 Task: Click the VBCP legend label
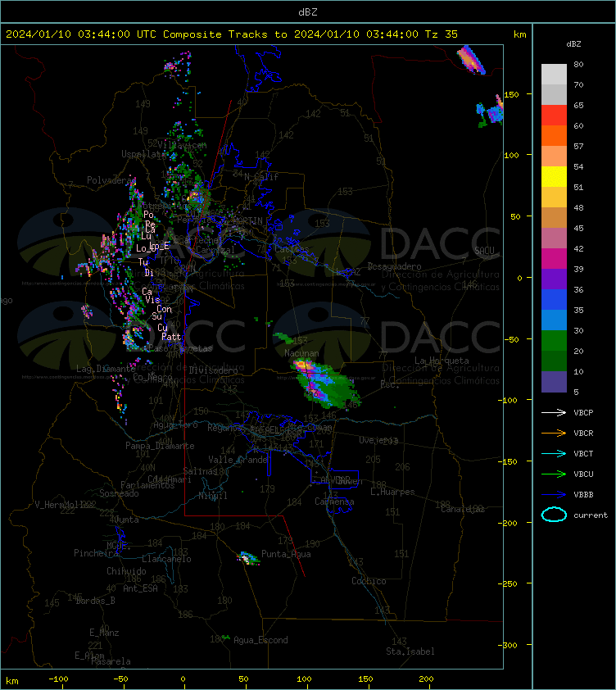pos(583,413)
